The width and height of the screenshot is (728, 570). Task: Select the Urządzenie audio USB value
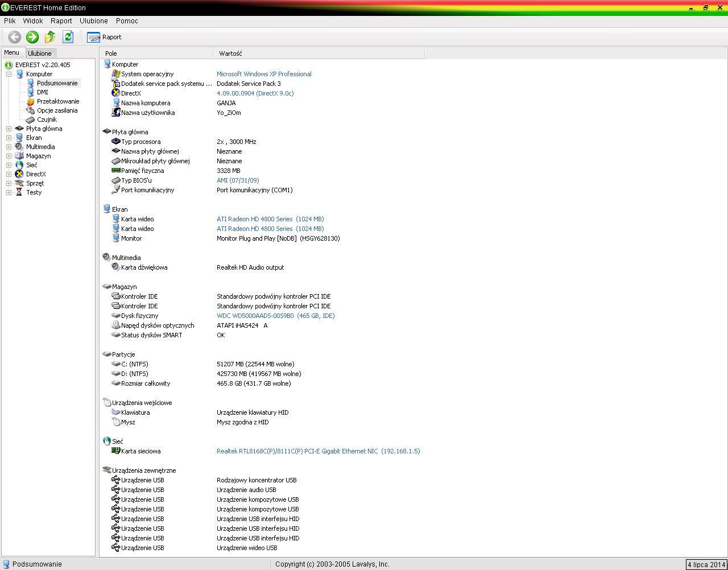click(x=246, y=490)
